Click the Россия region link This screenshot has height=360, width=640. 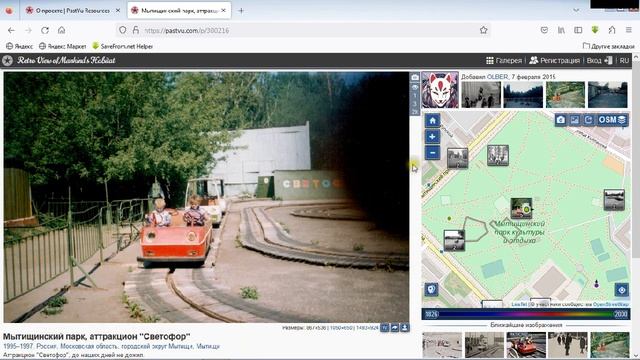point(47,346)
